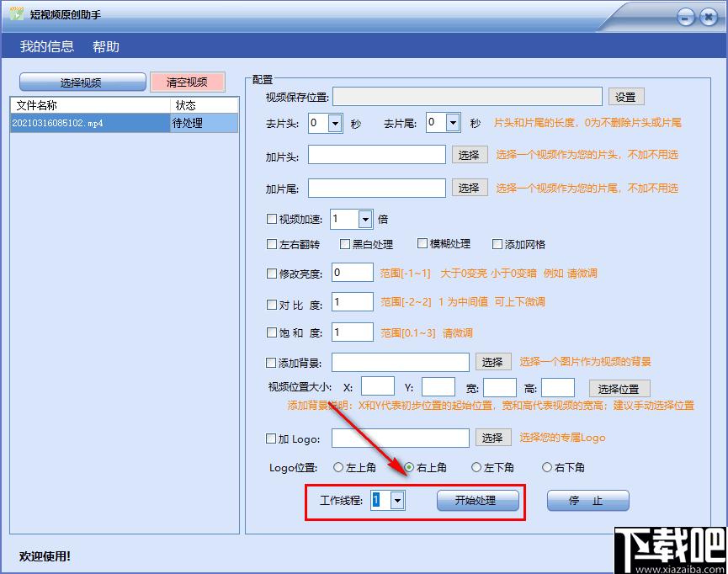Select 左上角 Logo position radio

(x=338, y=467)
